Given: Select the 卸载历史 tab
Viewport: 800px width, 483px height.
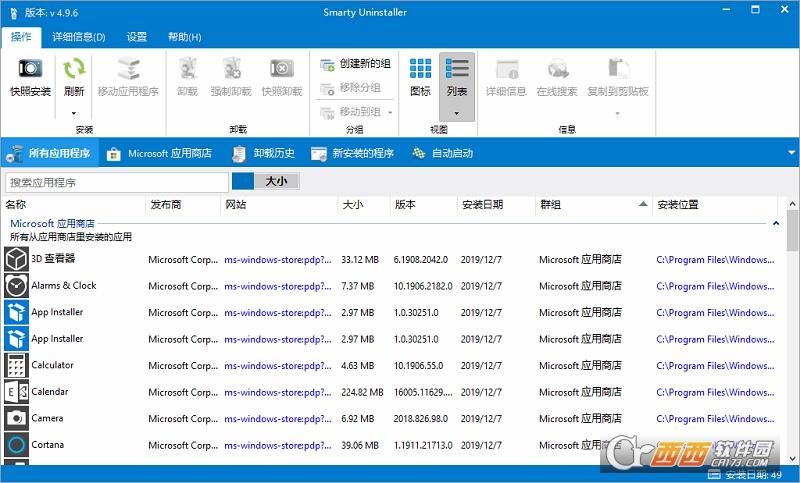Looking at the screenshot, I should (x=263, y=153).
